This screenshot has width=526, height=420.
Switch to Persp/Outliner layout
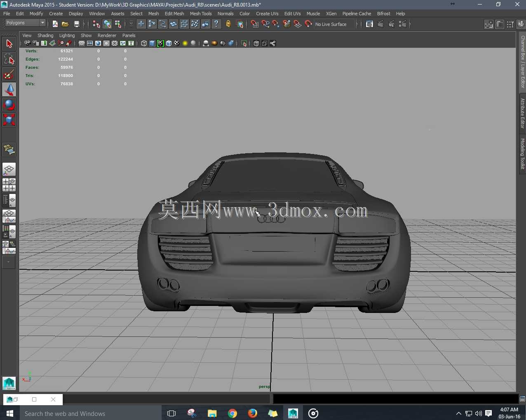coord(9,201)
